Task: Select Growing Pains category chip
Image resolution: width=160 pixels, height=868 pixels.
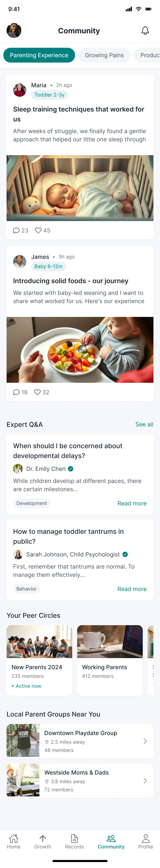Action: (104, 55)
